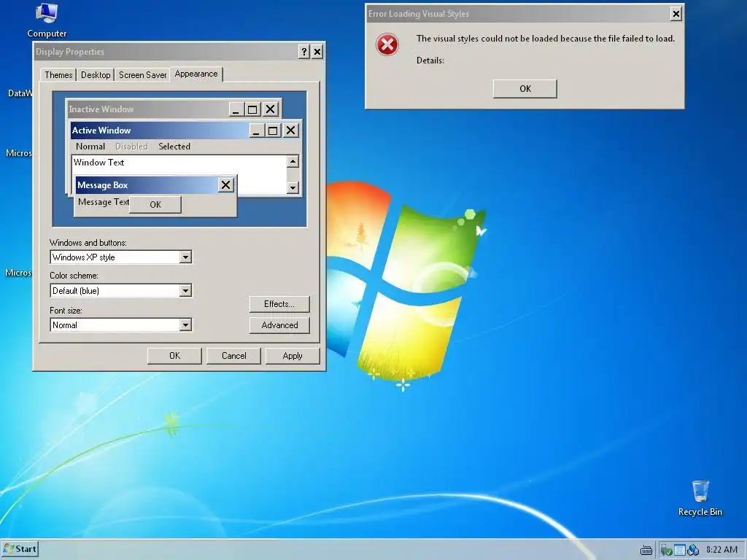Viewport: 747px width, 560px height.
Task: Click the preview Message Box close X
Action: 226,184
